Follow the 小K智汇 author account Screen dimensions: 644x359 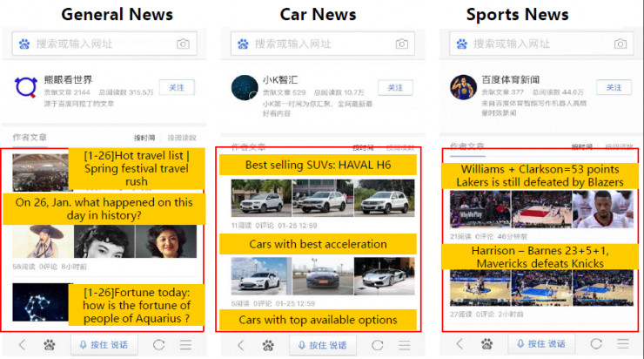click(395, 88)
